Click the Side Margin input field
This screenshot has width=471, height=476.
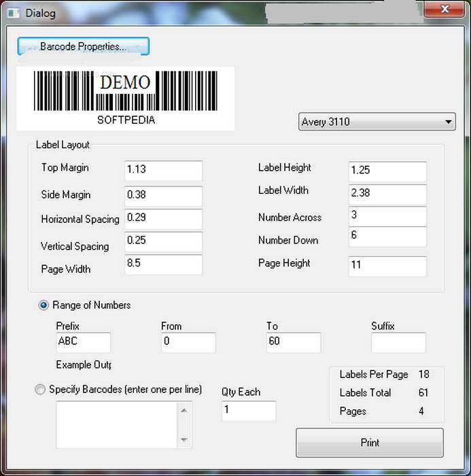pos(163,196)
